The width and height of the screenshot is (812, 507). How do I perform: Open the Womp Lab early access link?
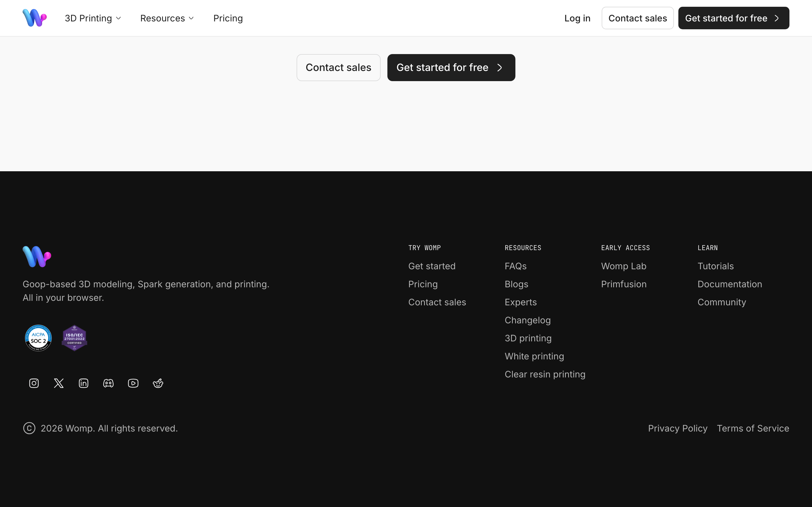pyautogui.click(x=624, y=266)
